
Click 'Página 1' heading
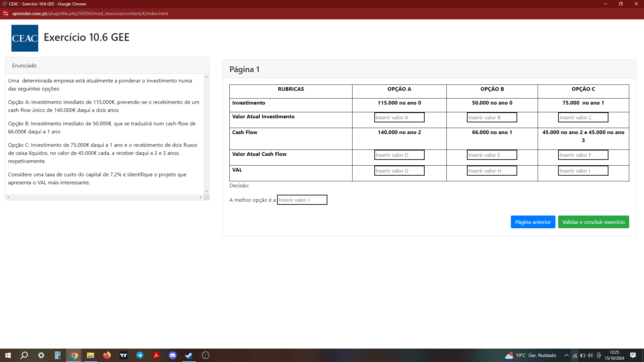(244, 69)
